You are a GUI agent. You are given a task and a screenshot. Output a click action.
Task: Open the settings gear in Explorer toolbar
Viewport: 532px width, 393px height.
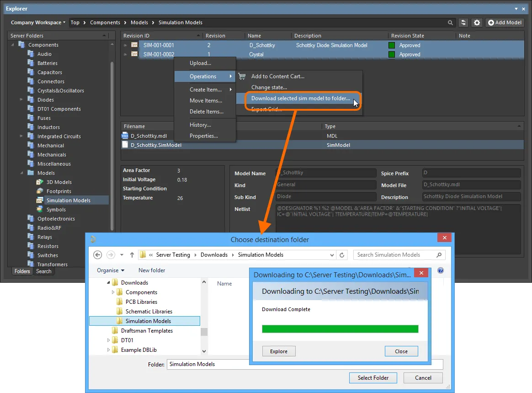pos(477,22)
